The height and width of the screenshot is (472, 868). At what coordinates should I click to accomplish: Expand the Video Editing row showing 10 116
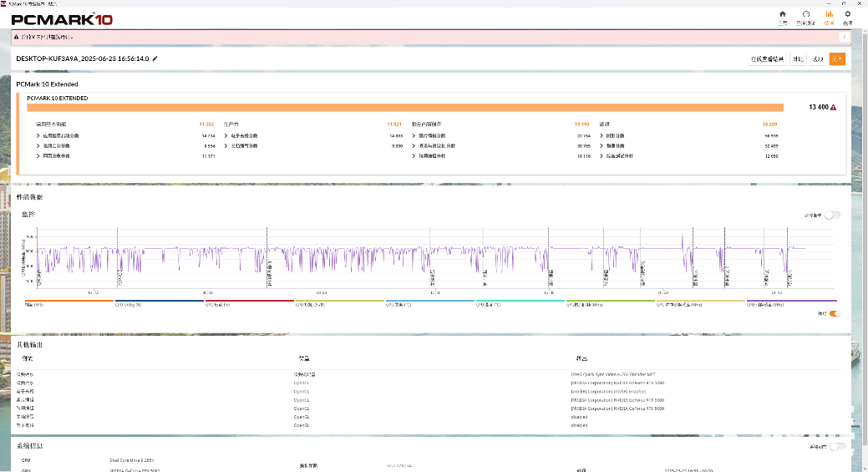click(x=501, y=156)
